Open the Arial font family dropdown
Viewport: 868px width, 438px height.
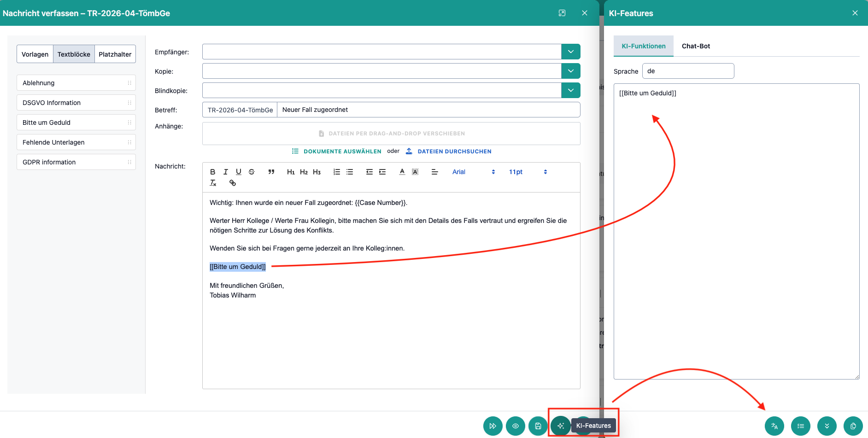474,172
